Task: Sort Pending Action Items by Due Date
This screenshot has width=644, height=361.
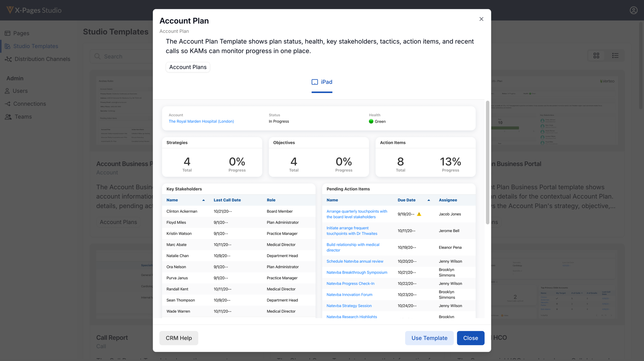Action: tap(406, 200)
